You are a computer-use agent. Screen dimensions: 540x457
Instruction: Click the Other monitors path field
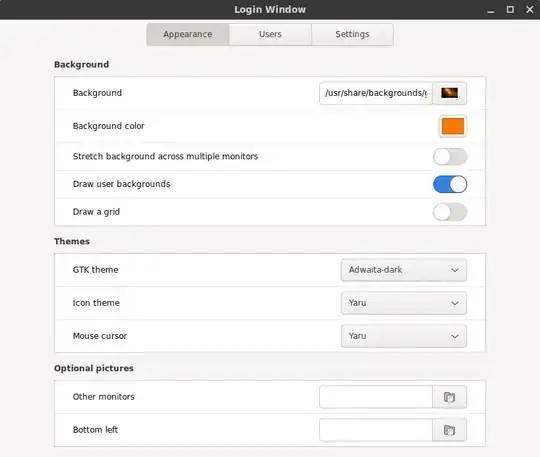(376, 397)
